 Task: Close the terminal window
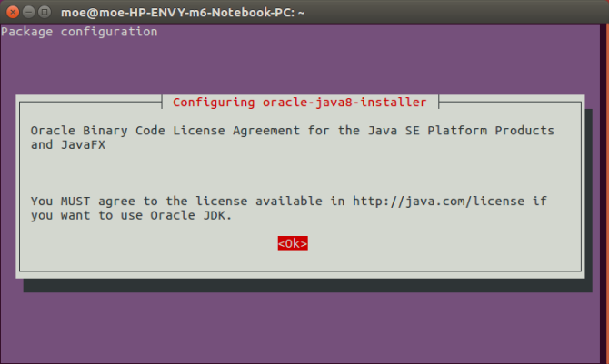coord(13,13)
